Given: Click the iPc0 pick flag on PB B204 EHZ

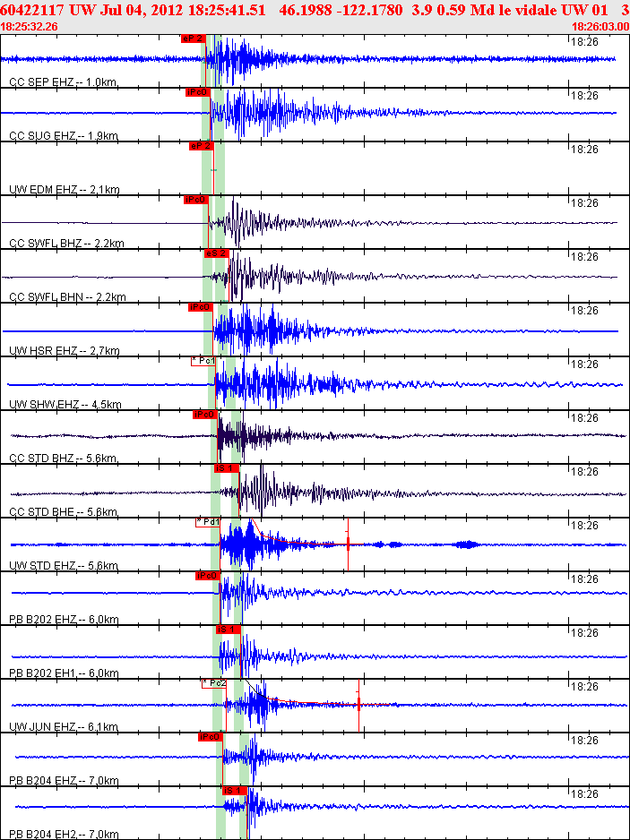Looking at the screenshot, I should click(210, 737).
